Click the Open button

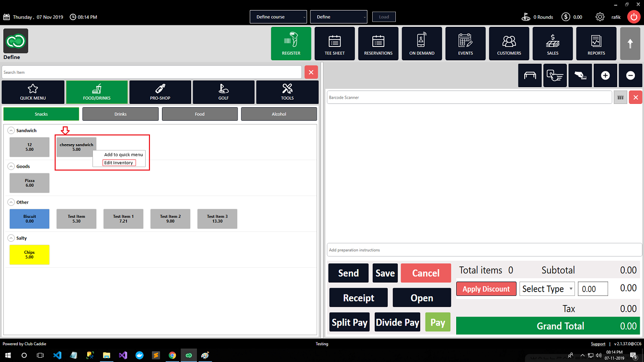tap(422, 298)
